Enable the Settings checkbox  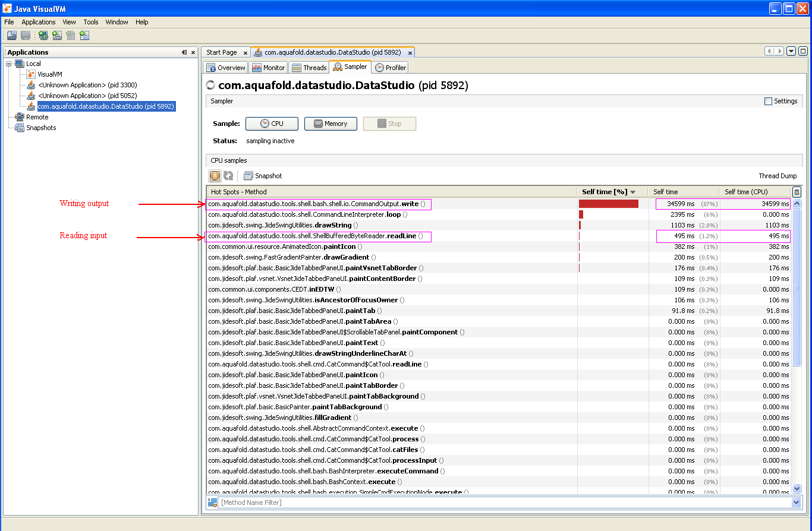(768, 101)
